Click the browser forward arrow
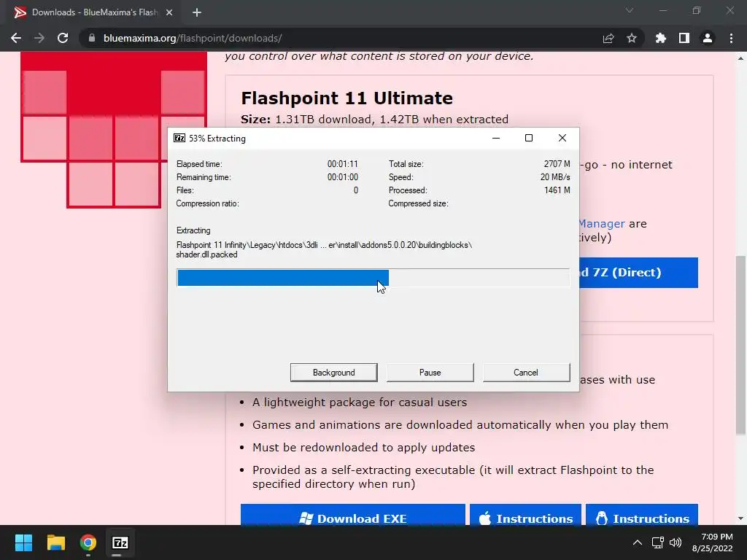The image size is (747, 560). coord(39,38)
